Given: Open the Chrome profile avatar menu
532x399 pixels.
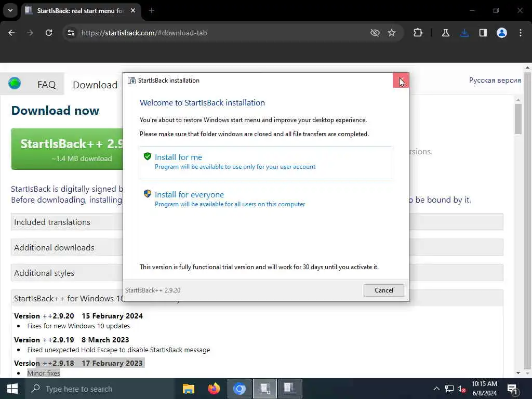Looking at the screenshot, I should point(502,33).
